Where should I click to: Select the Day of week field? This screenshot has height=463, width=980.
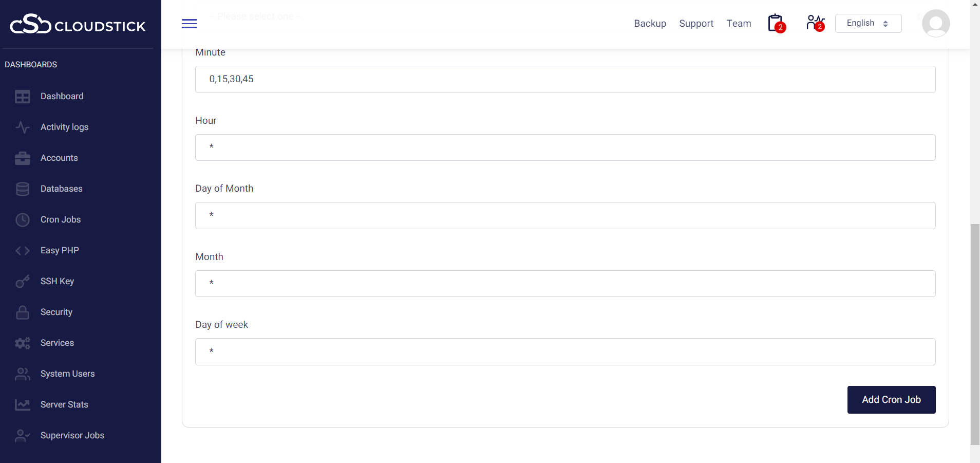click(x=565, y=352)
